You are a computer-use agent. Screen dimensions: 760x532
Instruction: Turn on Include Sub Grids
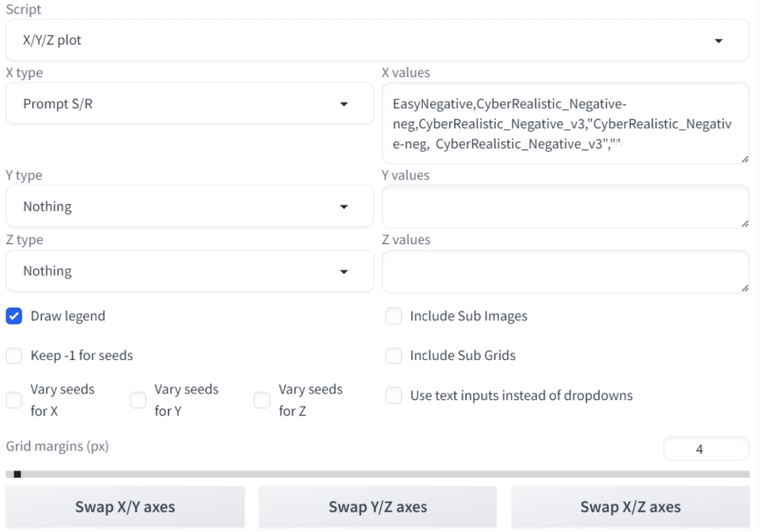pos(393,355)
